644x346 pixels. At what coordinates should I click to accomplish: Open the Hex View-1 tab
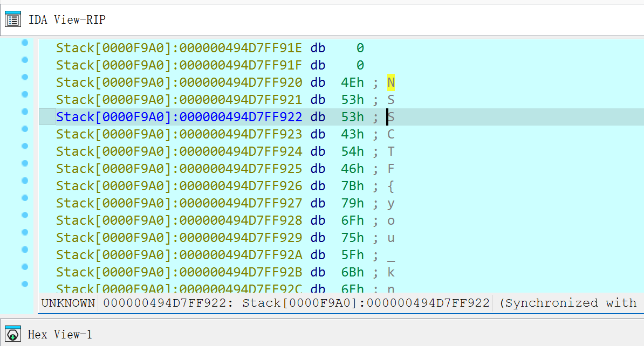pos(60,334)
